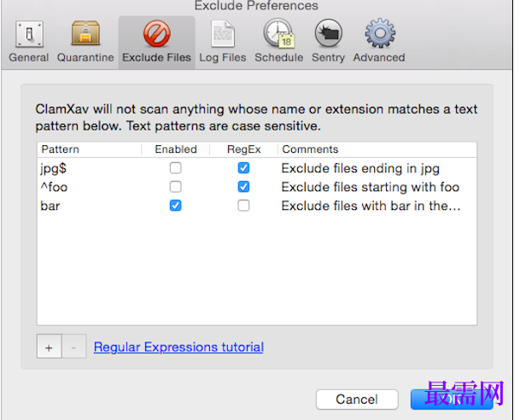
Task: Enable the ^foo pattern
Action: pyautogui.click(x=175, y=187)
